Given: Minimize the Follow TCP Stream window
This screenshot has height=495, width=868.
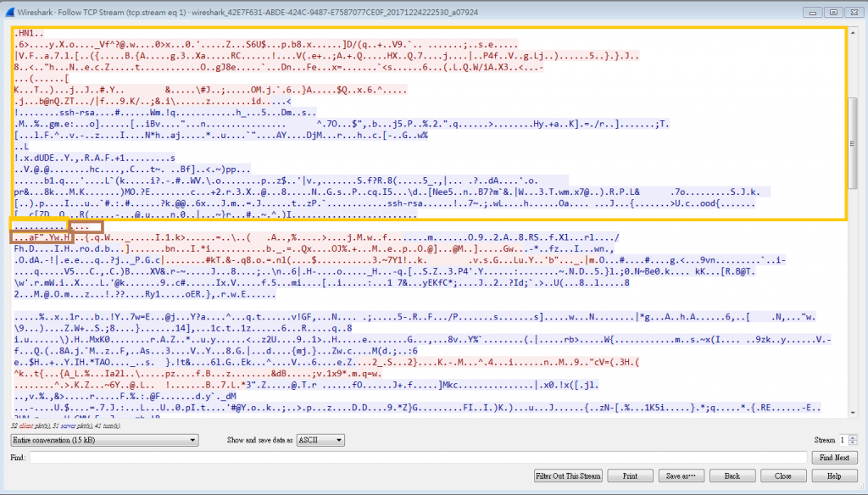Looking at the screenshot, I should pyautogui.click(x=812, y=12).
